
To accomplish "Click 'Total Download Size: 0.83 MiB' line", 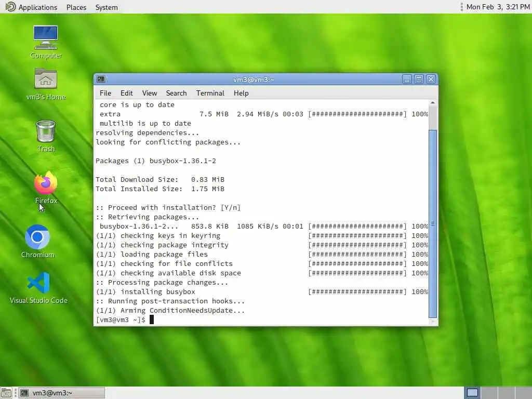I will click(160, 179).
